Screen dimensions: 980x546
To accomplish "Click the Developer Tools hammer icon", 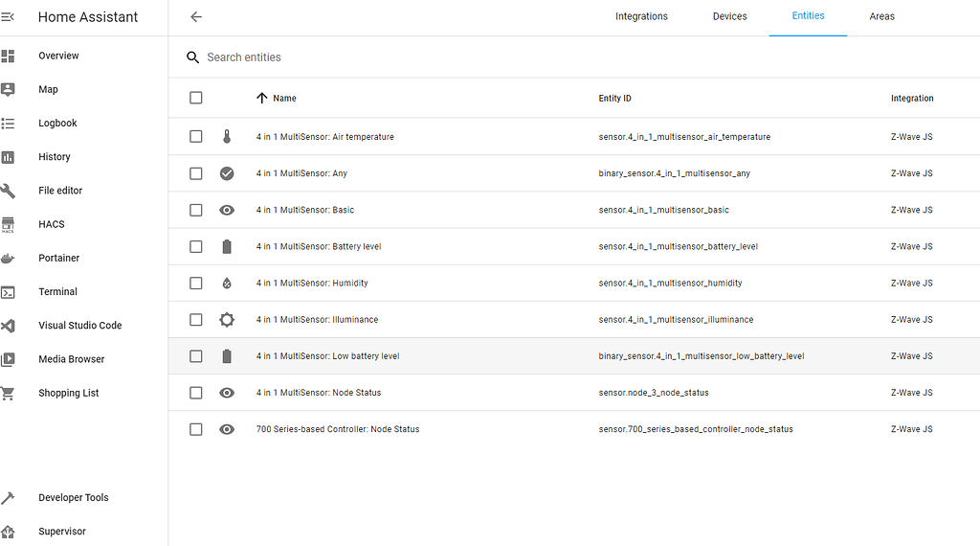I will (9, 498).
